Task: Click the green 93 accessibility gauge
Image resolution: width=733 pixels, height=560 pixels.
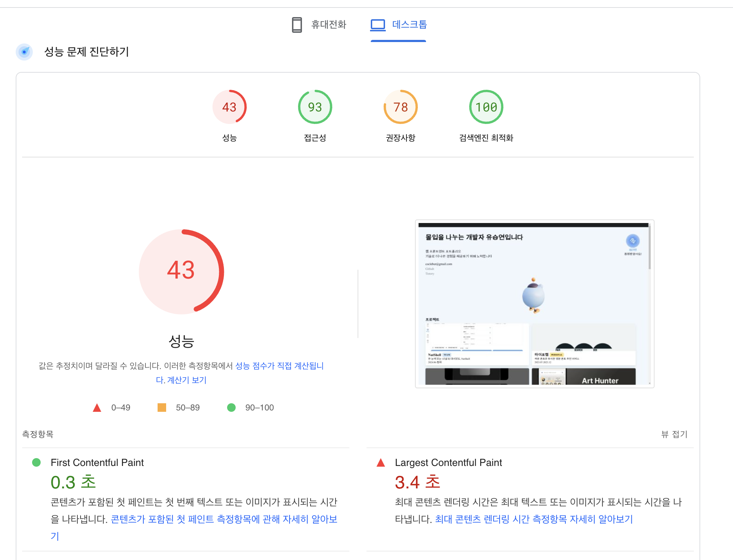Action: [x=315, y=107]
